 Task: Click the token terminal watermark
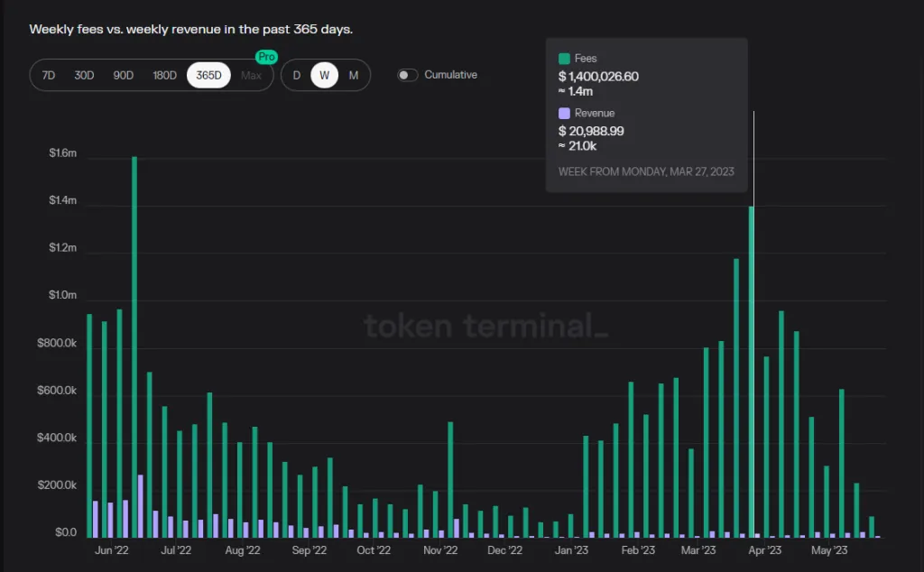488,327
